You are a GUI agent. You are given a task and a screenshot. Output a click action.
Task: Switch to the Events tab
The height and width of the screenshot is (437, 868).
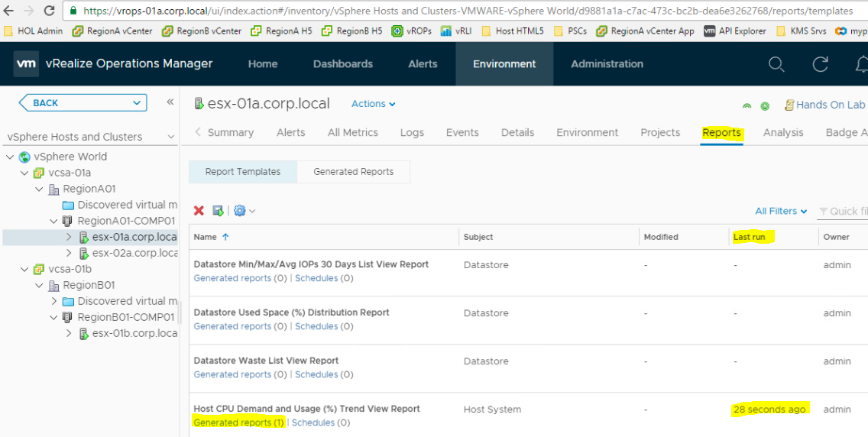[462, 133]
